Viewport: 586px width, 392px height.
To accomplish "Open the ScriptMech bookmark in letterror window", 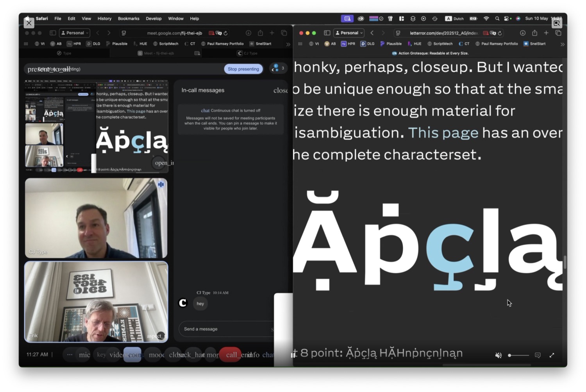I will 440,44.
